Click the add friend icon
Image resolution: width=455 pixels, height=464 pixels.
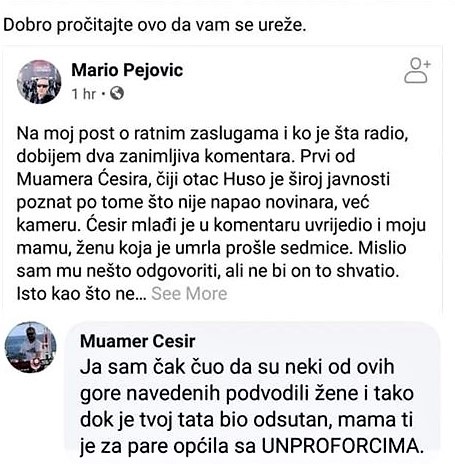click(417, 70)
